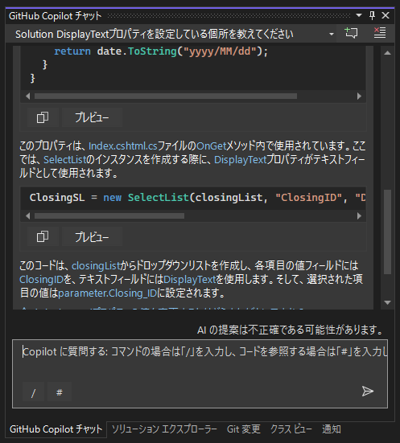Viewport: 400px width, 443px height.
Task: Select the GitHub Copilot チャット bottom tab
Action: (x=56, y=429)
